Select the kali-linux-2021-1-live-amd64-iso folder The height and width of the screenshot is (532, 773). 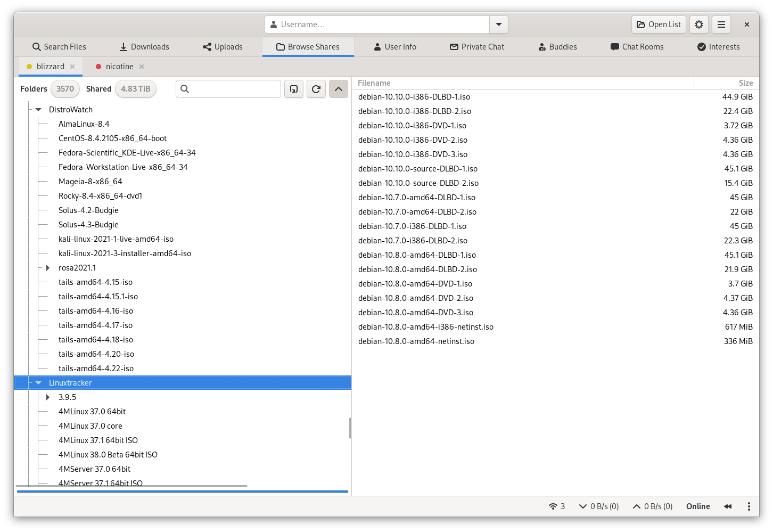click(x=116, y=239)
